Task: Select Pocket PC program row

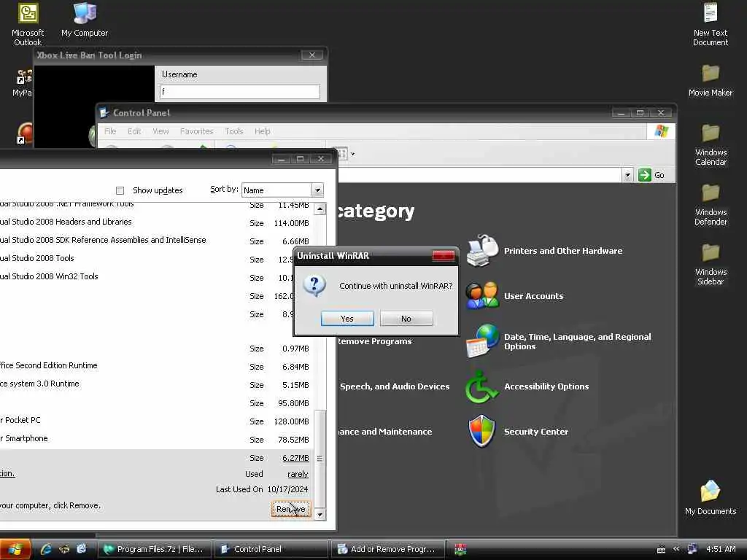Action: tap(156, 421)
